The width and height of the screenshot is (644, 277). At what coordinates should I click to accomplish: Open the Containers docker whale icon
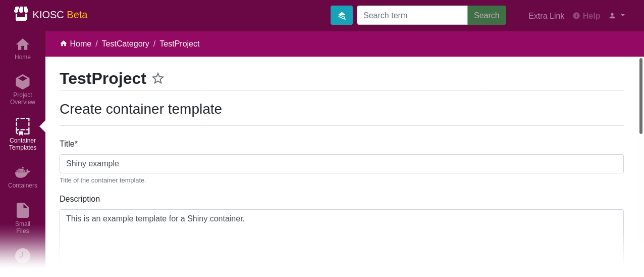(23, 172)
